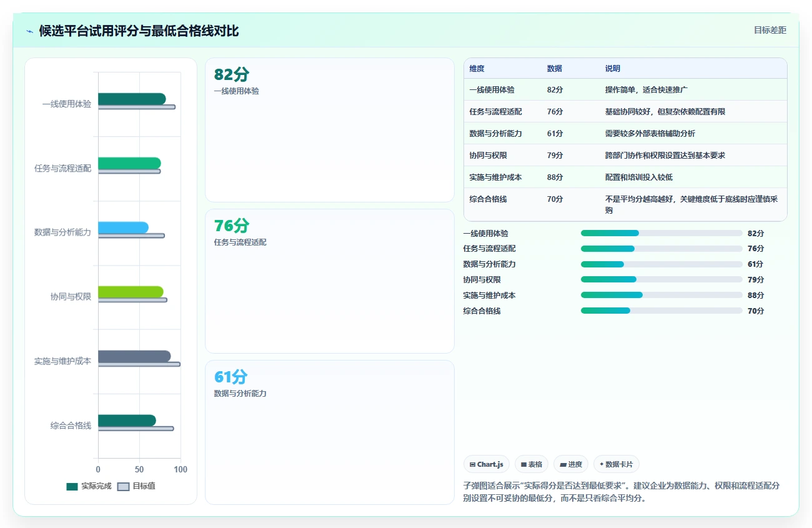Click the 100 tick label on the chart axis

[x=181, y=469]
